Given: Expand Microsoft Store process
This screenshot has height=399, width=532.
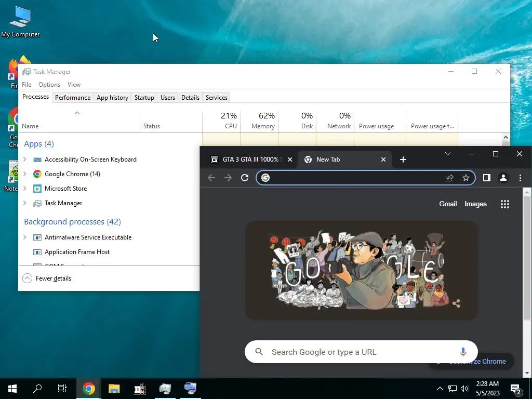Looking at the screenshot, I should (25, 188).
